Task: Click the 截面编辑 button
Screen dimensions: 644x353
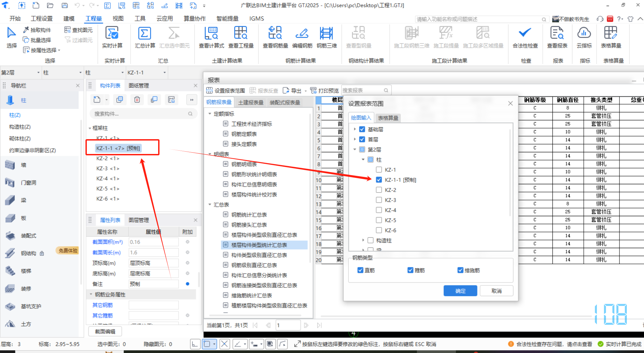Action: (x=105, y=331)
